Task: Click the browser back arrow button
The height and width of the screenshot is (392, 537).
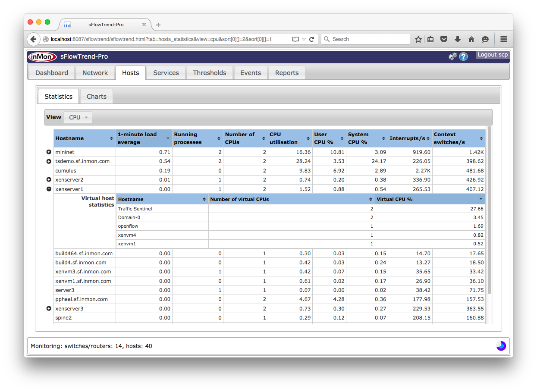Action: coord(34,39)
